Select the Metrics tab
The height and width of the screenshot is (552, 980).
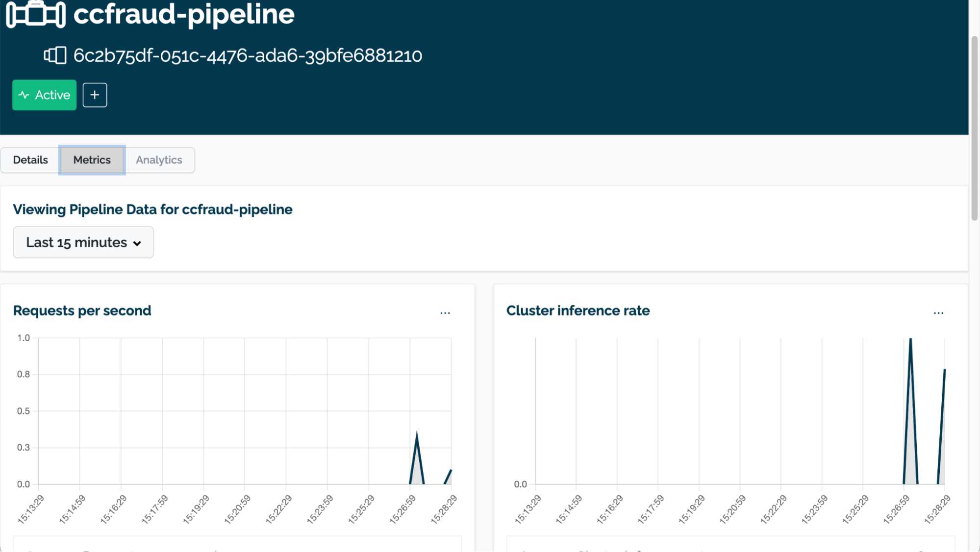[x=92, y=160]
